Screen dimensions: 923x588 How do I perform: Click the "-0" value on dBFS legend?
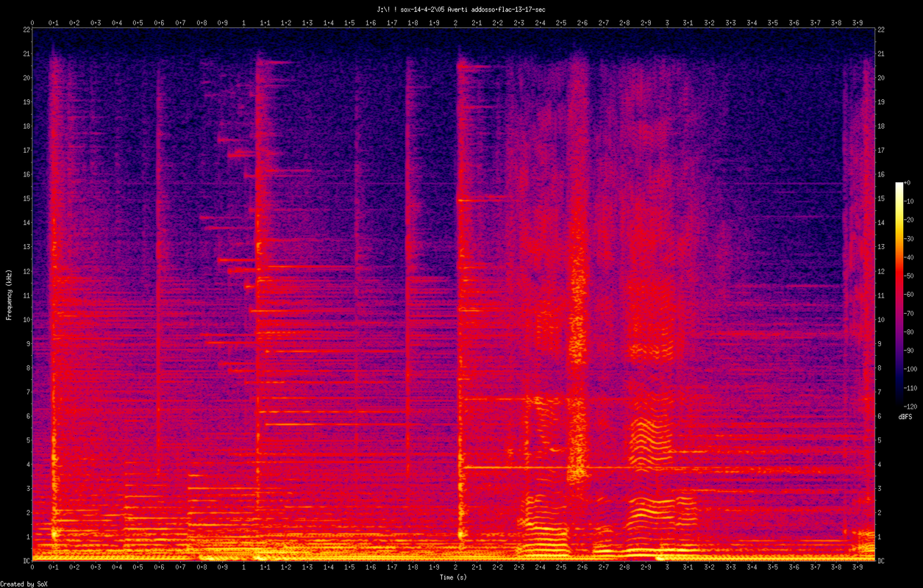coord(908,182)
